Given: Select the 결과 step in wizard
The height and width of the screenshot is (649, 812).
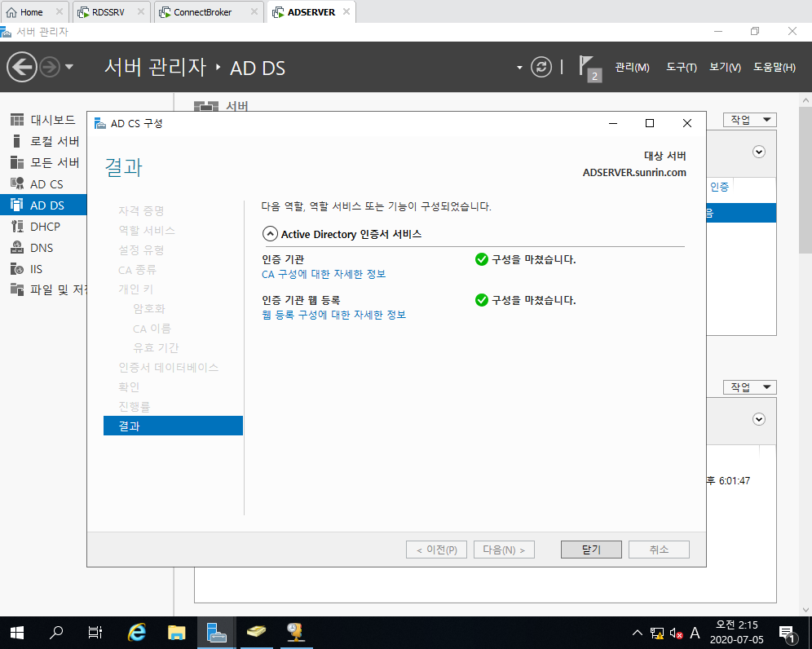Looking at the screenshot, I should point(173,426).
